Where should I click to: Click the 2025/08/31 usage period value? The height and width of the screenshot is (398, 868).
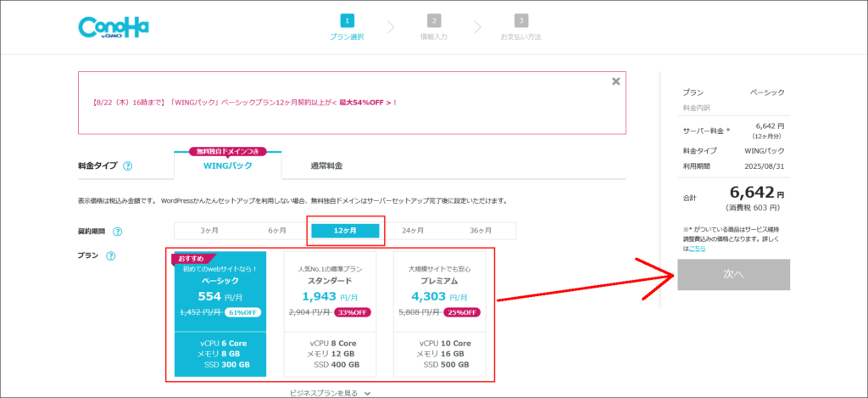pyautogui.click(x=766, y=165)
